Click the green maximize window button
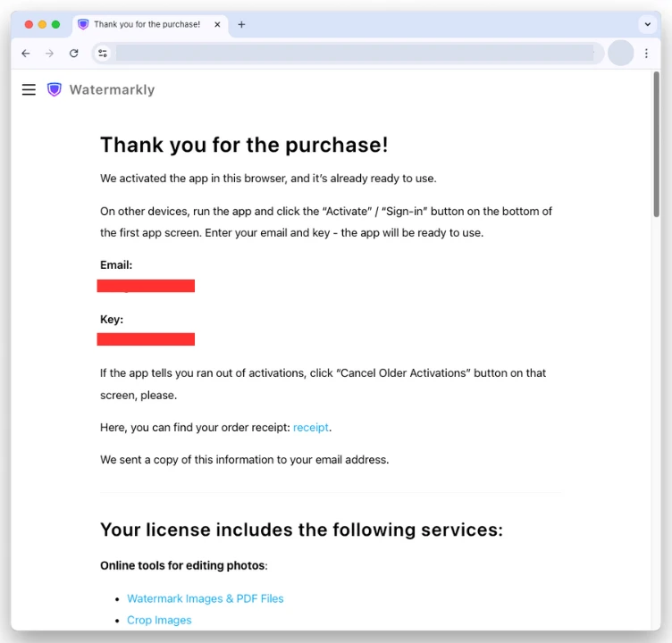This screenshot has width=672, height=643. point(56,25)
